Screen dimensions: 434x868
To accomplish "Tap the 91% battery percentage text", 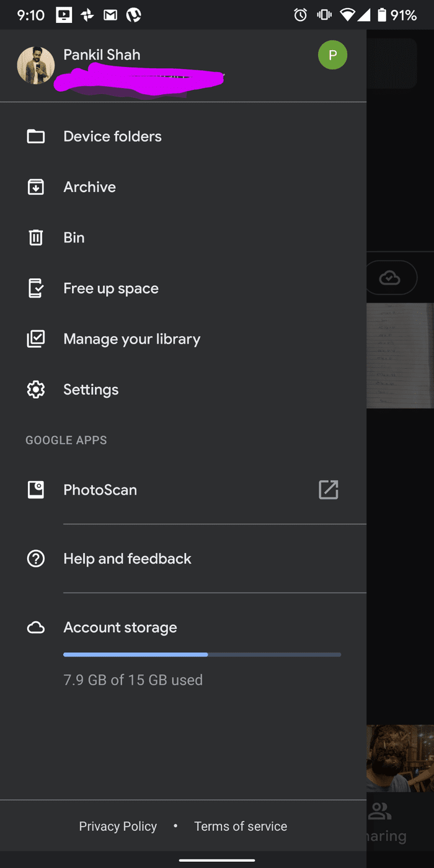I will click(x=404, y=15).
